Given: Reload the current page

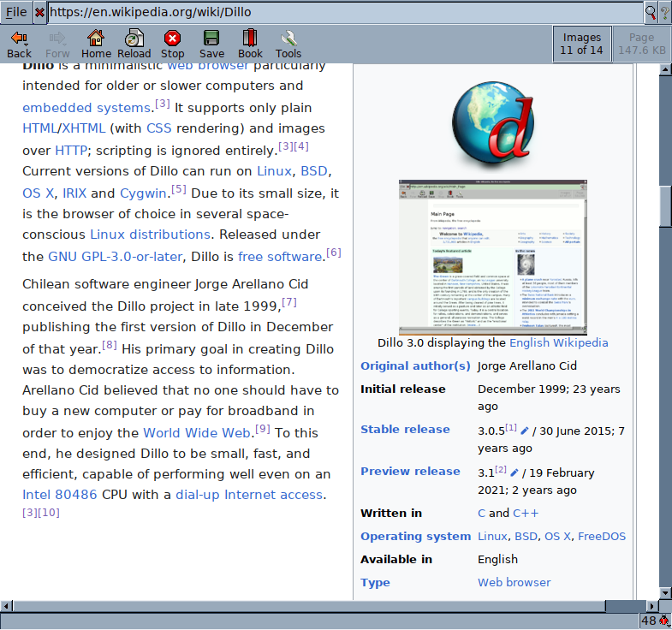Looking at the screenshot, I should tap(134, 45).
